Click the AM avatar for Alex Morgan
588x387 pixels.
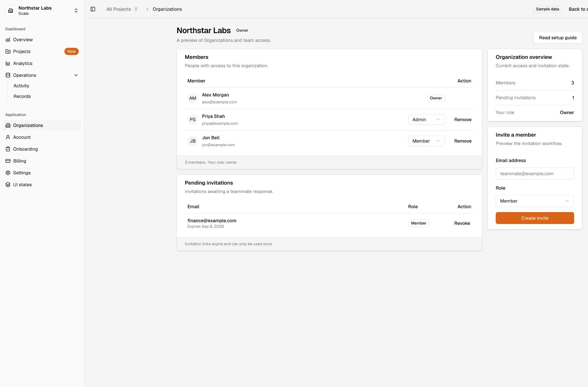193,98
